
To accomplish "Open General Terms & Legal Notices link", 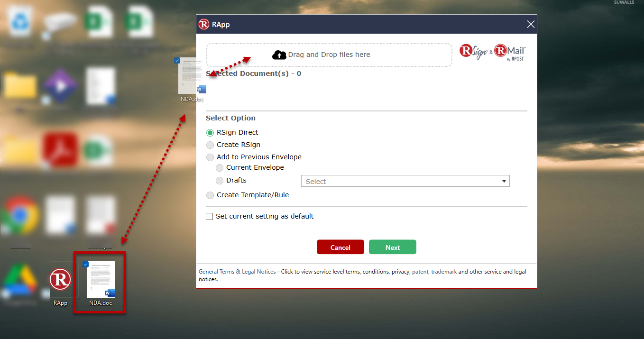I will click(237, 272).
